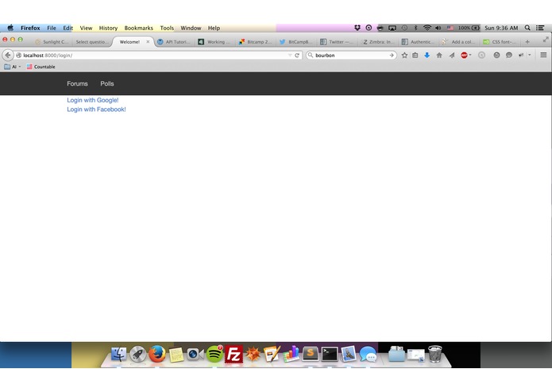Reload the page with the refresh icon
552x392 pixels.
coord(297,56)
